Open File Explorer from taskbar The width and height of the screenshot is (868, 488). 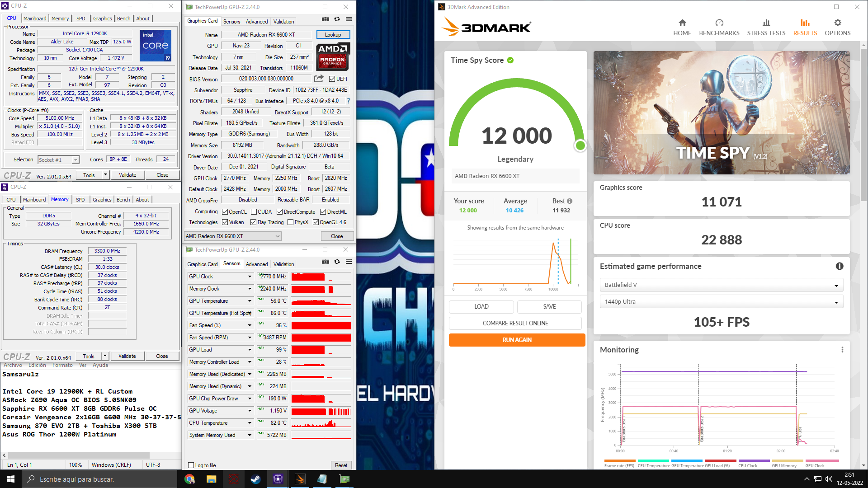tap(212, 479)
